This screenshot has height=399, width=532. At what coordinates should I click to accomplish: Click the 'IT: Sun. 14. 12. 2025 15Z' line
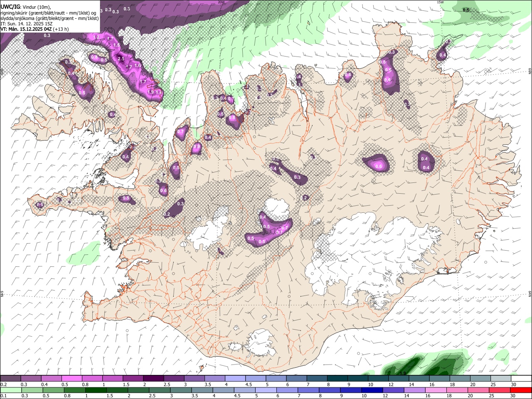27,24
